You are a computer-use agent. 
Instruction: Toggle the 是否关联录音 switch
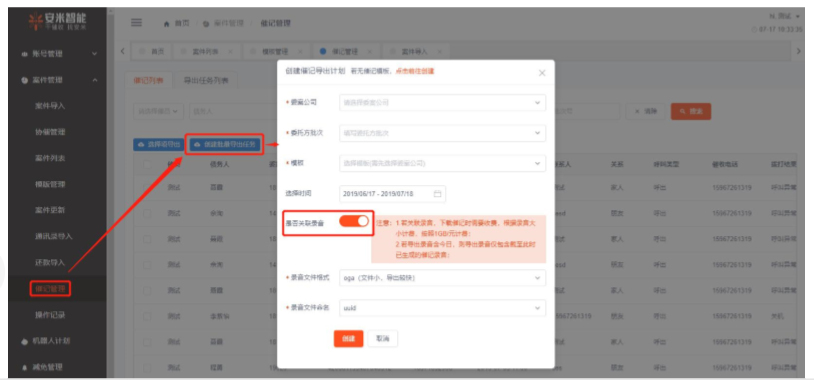(354, 221)
